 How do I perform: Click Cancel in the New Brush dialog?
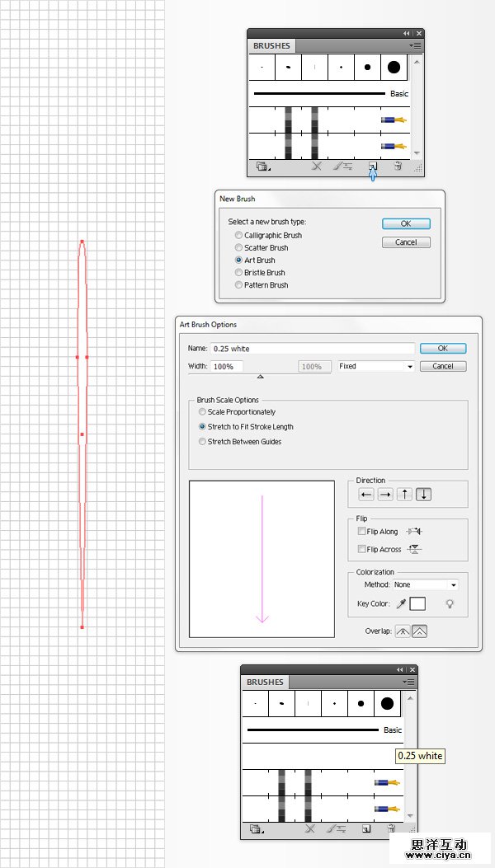pyautogui.click(x=406, y=242)
